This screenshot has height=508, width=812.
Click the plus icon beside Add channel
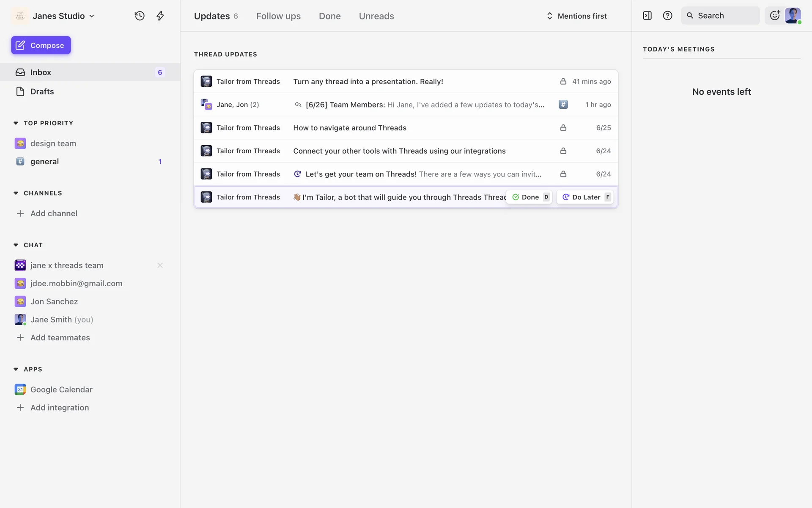(20, 213)
